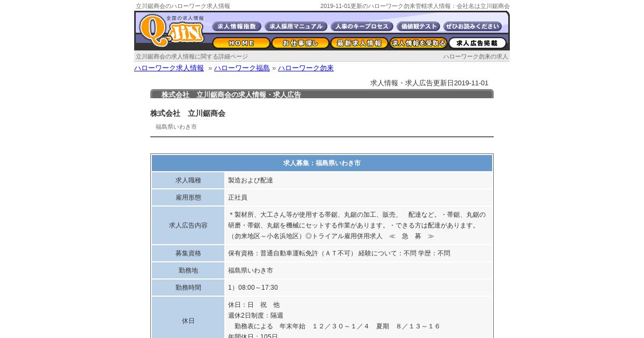The width and height of the screenshot is (644, 338).
Task: Click ハローワーク勿来の求人 subheader text
Action: tap(475, 56)
